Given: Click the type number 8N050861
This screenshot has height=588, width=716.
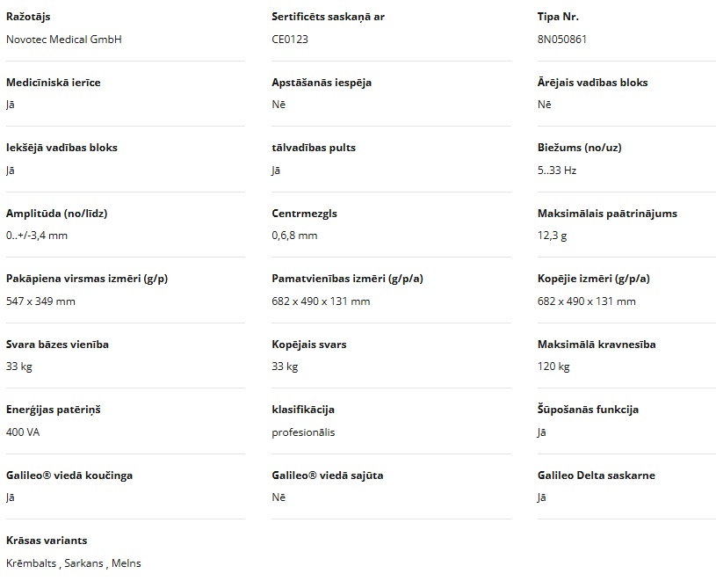Looking at the screenshot, I should click(562, 40).
